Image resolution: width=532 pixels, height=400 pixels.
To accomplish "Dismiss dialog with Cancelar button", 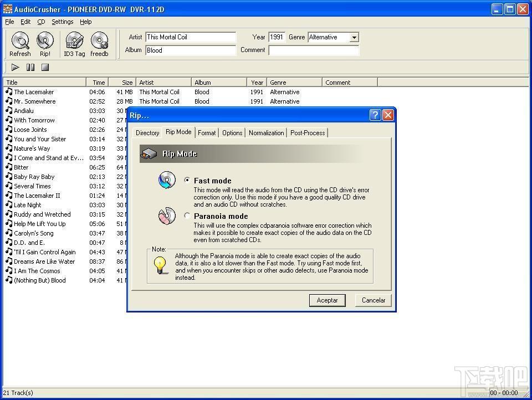I will pyautogui.click(x=373, y=300).
